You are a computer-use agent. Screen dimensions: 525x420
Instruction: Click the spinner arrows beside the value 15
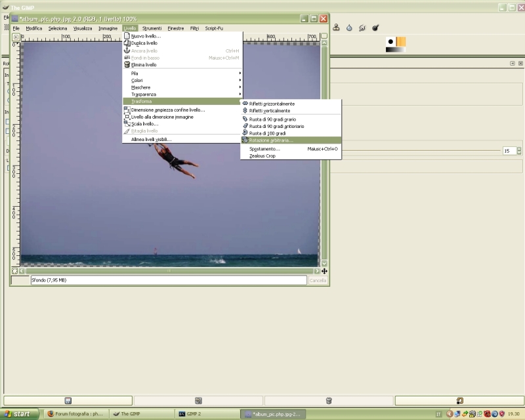(x=519, y=150)
